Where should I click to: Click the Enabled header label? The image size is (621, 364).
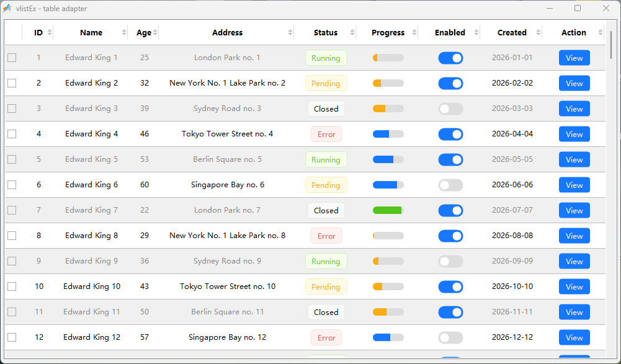point(450,32)
